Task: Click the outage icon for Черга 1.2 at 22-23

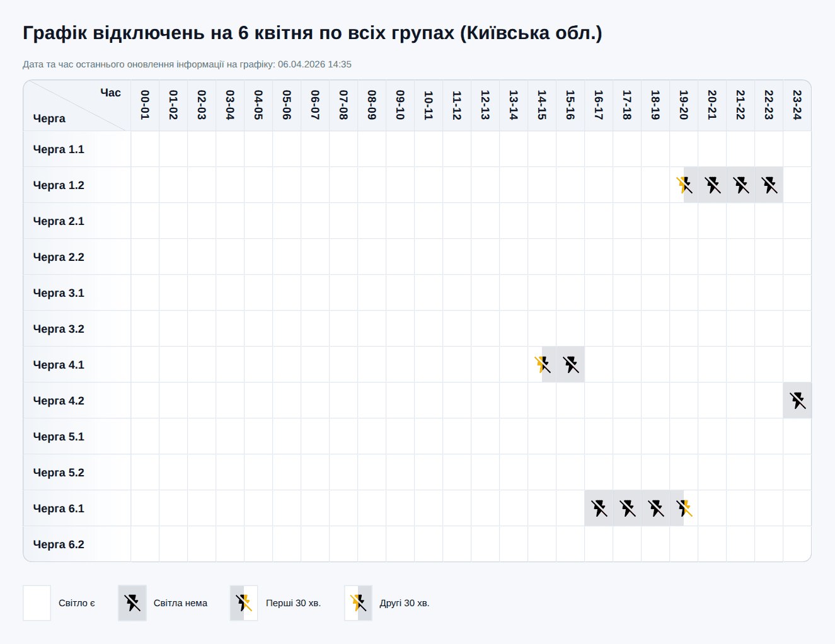Action: [x=769, y=184]
